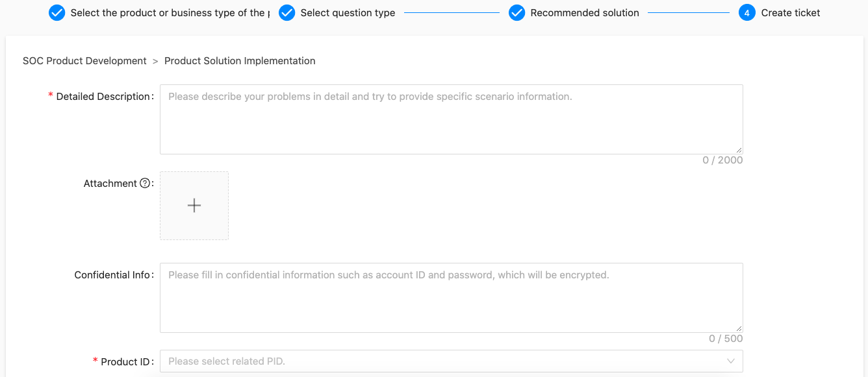The image size is (868, 377).
Task: Select the Product ID combo box field
Action: [x=452, y=361]
